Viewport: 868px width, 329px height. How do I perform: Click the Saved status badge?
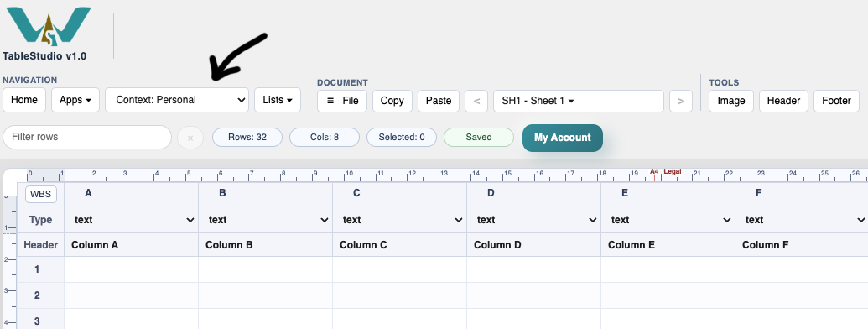coord(479,138)
